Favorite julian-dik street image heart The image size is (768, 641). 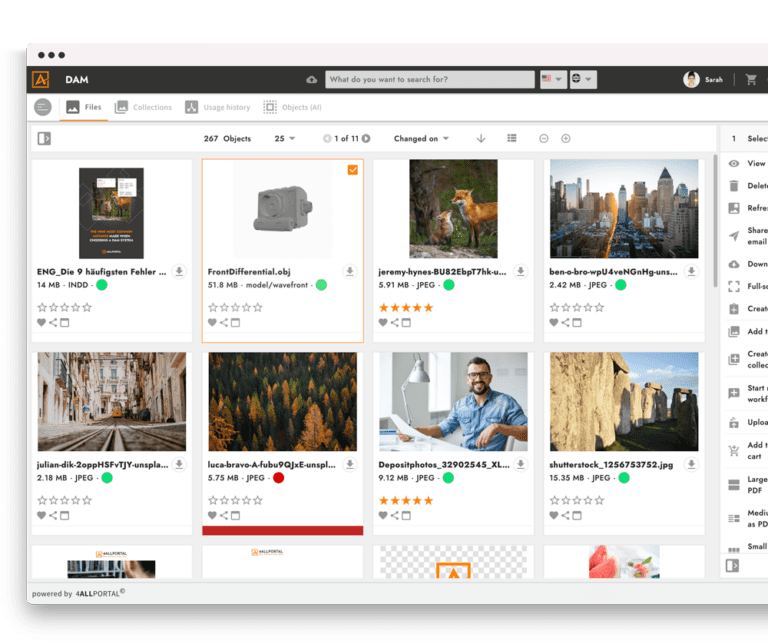pos(41,516)
